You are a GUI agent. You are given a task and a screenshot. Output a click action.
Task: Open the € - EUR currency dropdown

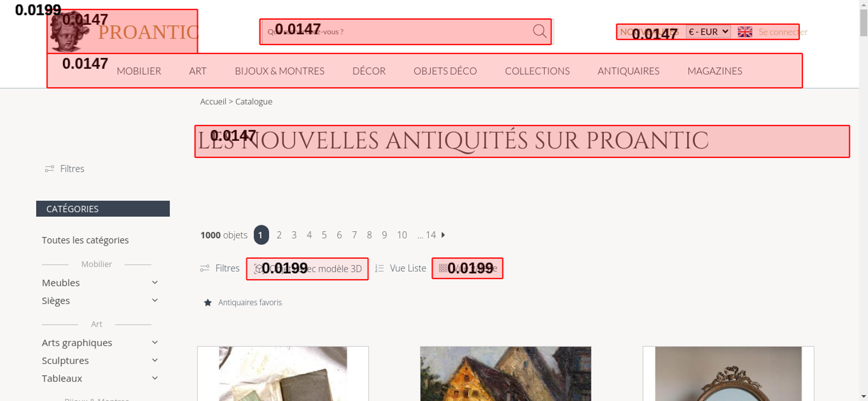pos(708,32)
